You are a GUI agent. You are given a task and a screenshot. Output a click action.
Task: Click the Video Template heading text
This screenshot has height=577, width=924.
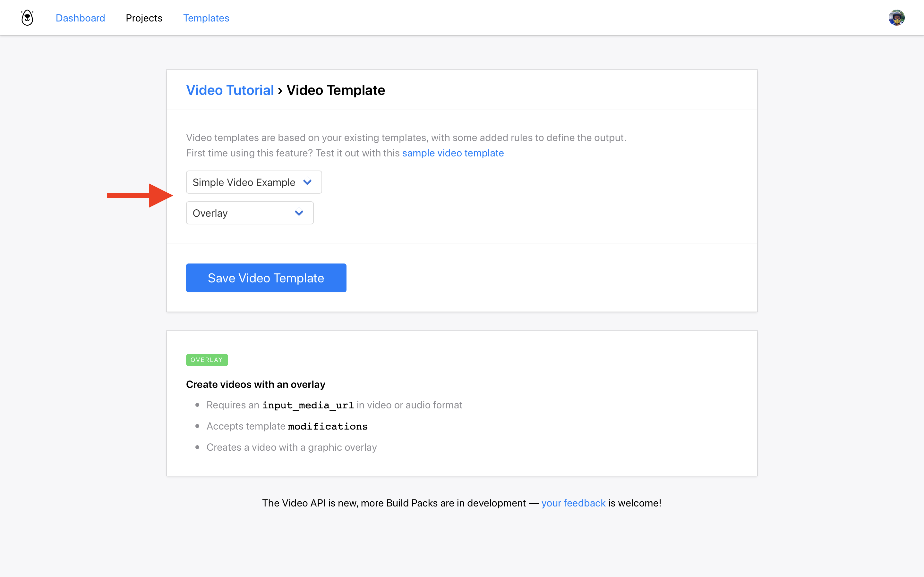pos(336,90)
